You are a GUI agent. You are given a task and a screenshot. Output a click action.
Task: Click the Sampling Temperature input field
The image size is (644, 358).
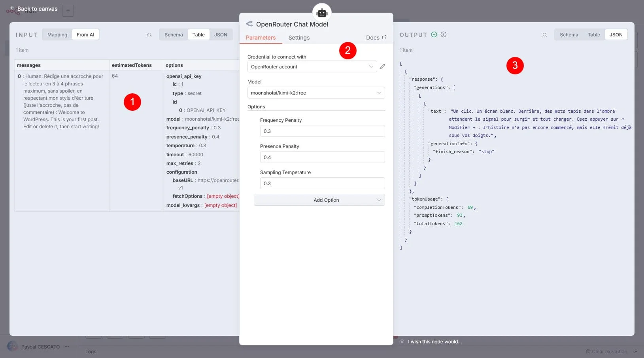[x=322, y=184]
